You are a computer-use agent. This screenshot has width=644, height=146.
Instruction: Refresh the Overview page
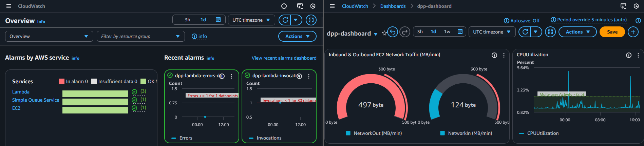(285, 20)
